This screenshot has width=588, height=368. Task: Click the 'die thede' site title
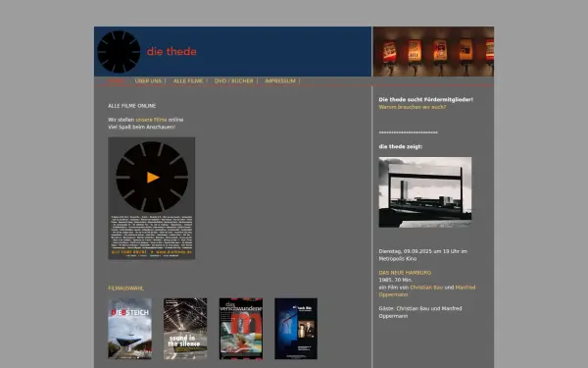pyautogui.click(x=171, y=51)
